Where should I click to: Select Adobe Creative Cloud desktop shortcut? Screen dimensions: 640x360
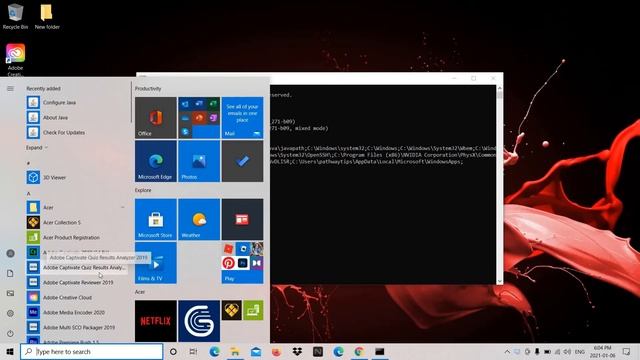point(16,60)
